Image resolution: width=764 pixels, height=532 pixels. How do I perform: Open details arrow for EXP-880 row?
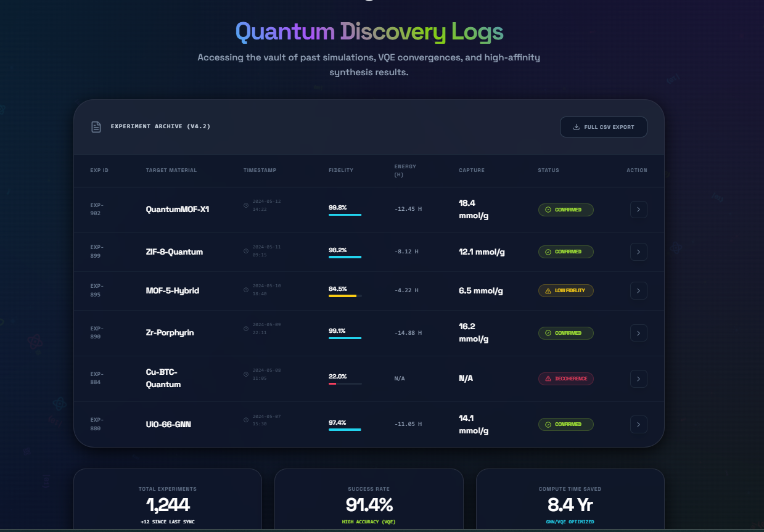pyautogui.click(x=638, y=424)
